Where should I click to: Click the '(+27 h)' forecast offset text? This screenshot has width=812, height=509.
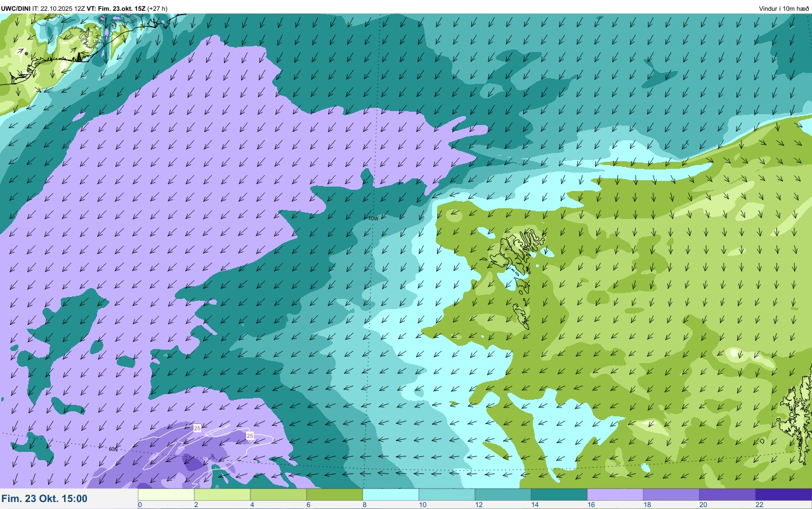157,8
